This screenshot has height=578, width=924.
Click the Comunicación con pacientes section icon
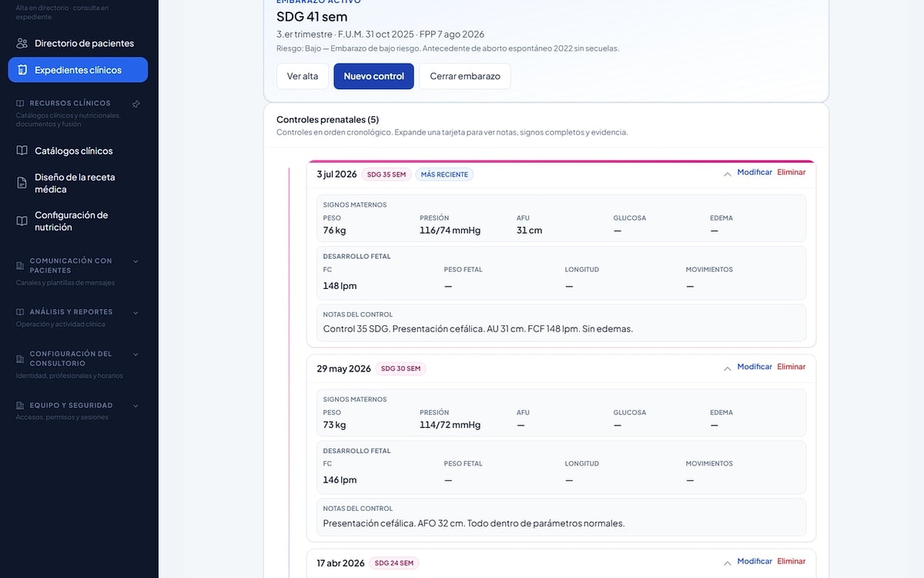20,266
